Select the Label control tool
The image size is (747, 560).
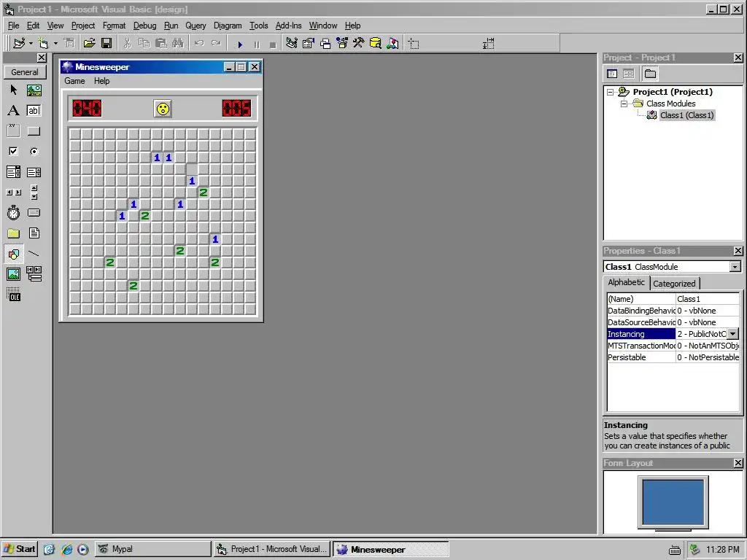point(13,111)
